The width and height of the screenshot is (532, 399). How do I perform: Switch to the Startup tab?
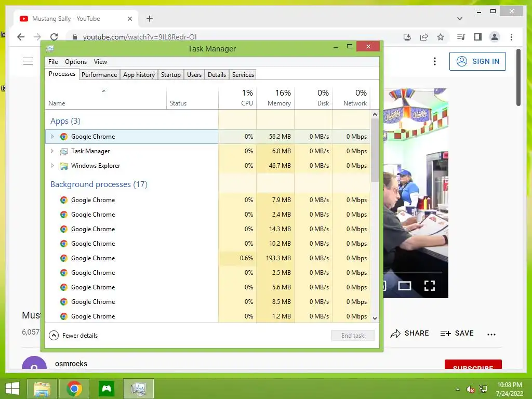point(170,75)
